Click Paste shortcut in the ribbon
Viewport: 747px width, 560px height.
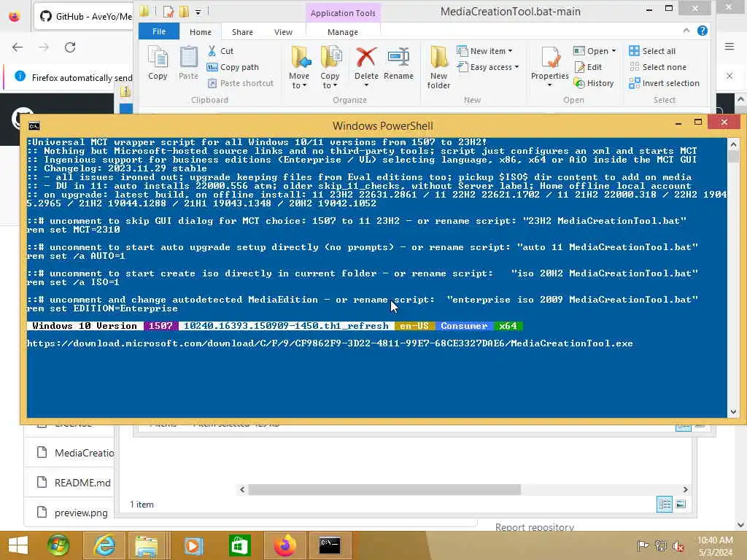241,83
